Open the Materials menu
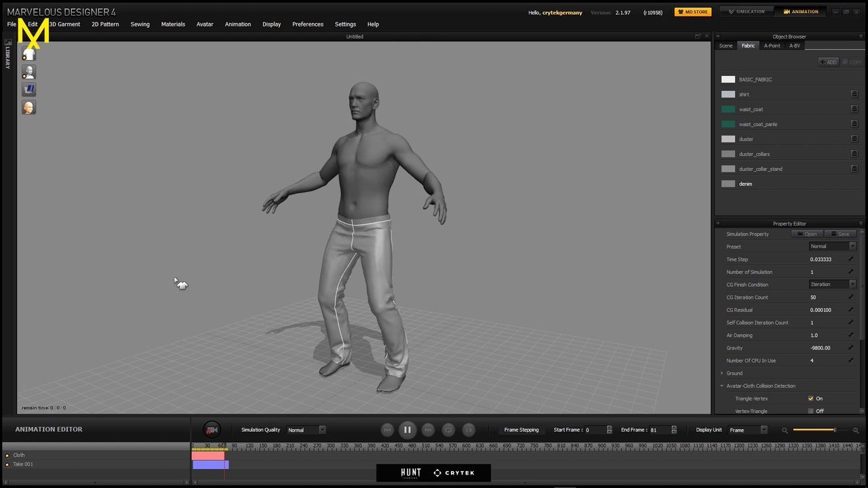Image resolution: width=868 pixels, height=488 pixels. [x=173, y=24]
